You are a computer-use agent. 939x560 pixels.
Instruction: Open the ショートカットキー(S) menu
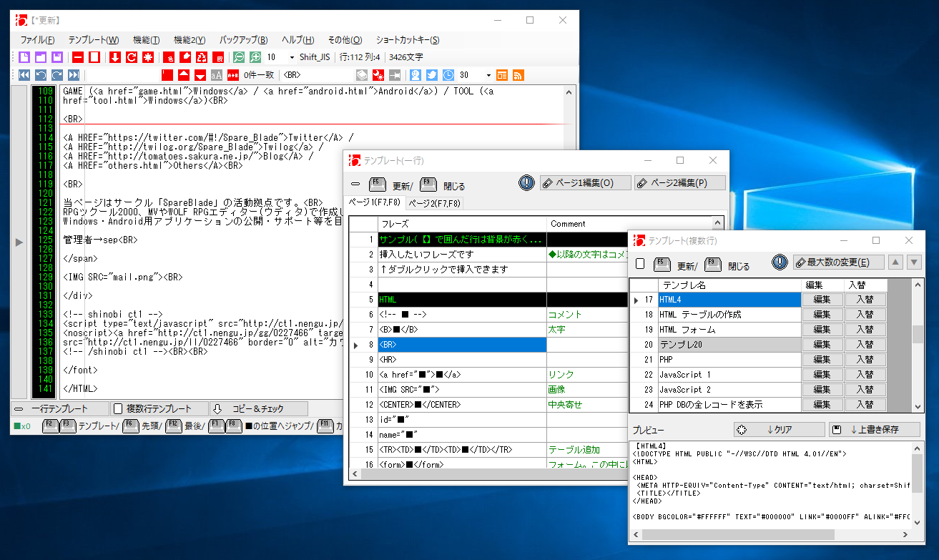(x=408, y=40)
